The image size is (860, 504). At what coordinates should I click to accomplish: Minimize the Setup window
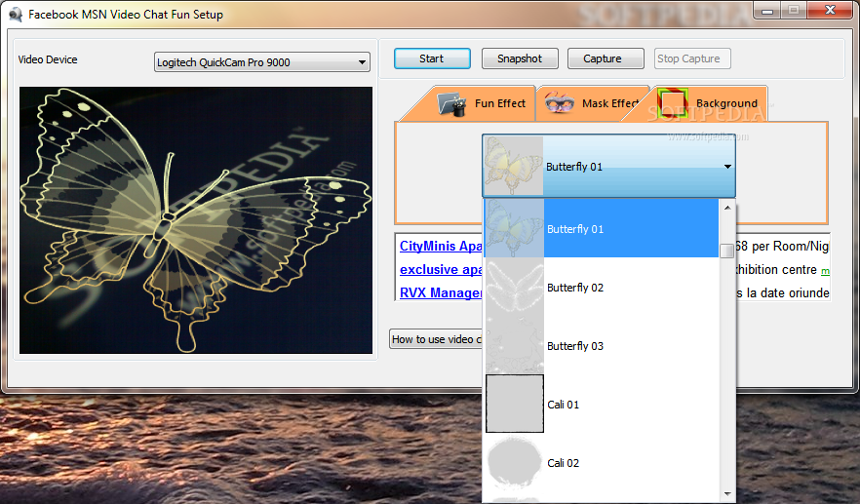[767, 11]
